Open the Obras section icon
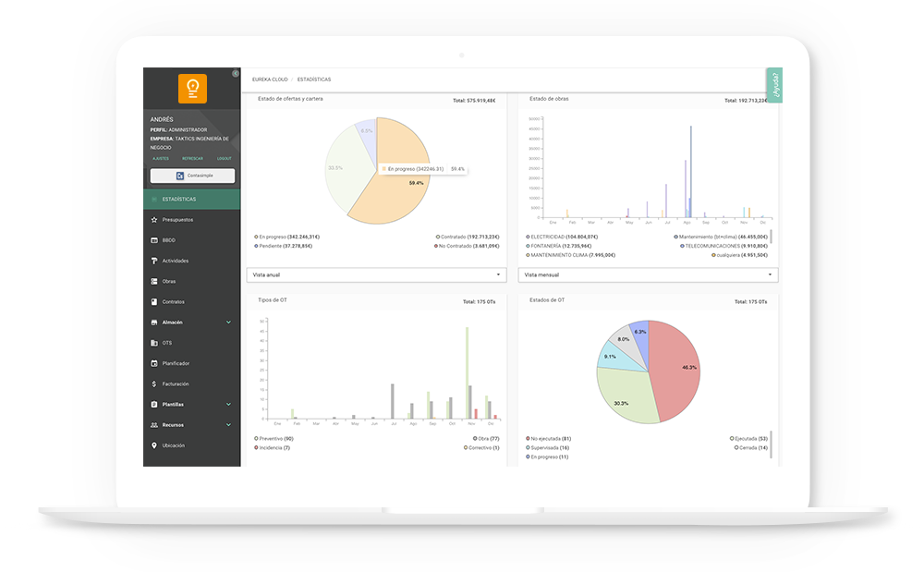924x572 pixels. [153, 281]
